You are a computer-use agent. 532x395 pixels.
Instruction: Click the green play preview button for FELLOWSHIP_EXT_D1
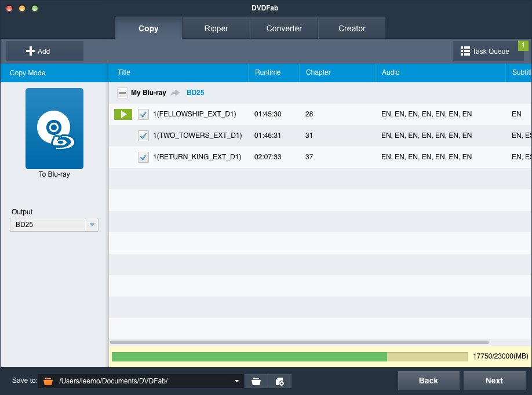pyautogui.click(x=123, y=114)
